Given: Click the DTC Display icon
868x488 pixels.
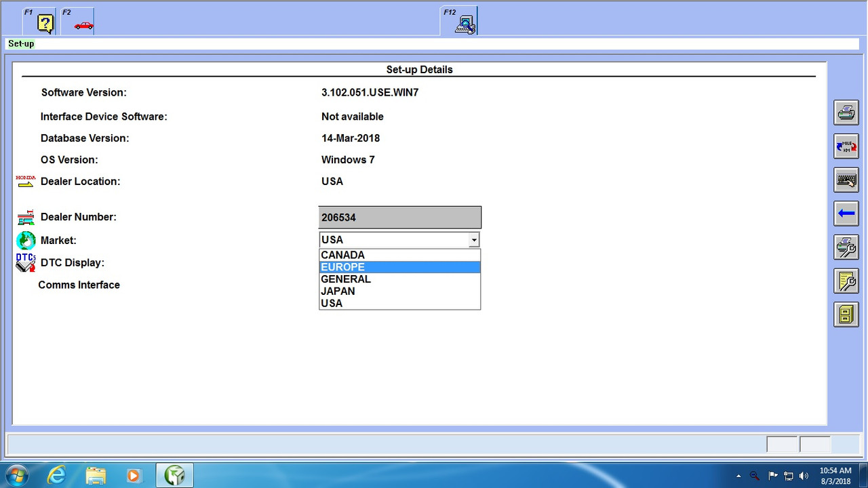Looking at the screenshot, I should click(26, 262).
